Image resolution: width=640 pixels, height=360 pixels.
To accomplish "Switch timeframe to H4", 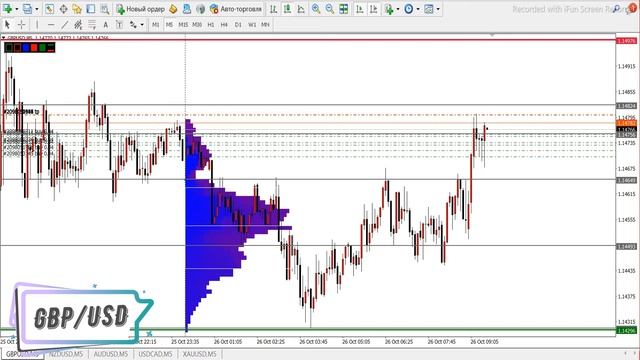I will coord(224,24).
